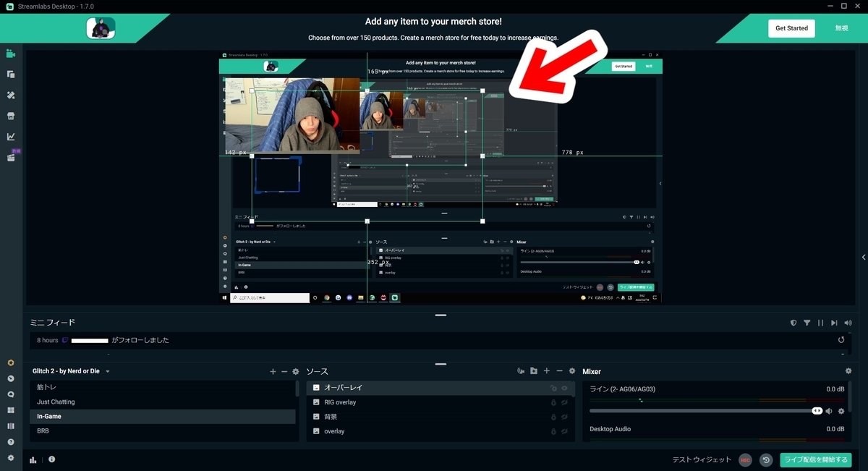Open Mixer advanced audio settings gear
Image resolution: width=868 pixels, height=471 pixels.
click(x=848, y=371)
